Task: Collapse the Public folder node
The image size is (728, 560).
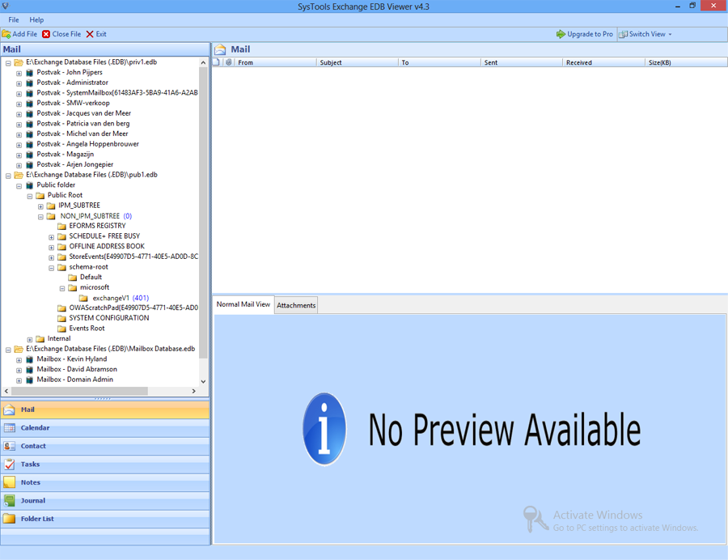Action: point(19,186)
